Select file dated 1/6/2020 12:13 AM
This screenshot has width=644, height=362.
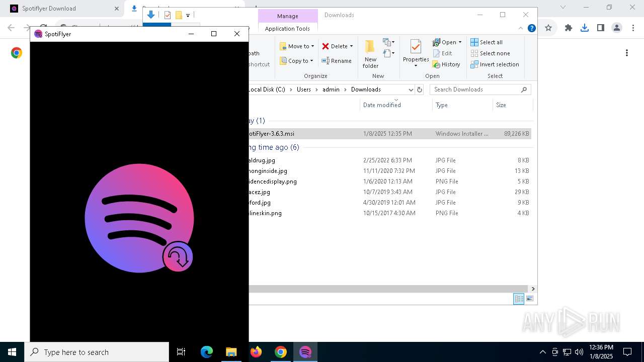(390, 182)
